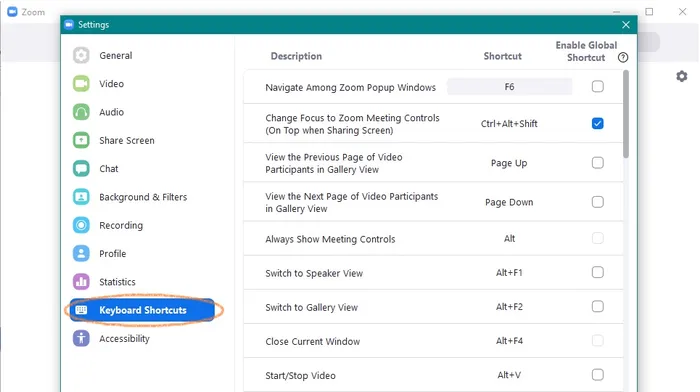Select Background & Filters tab
Image resolution: width=700 pixels, height=392 pixels.
pyautogui.click(x=143, y=197)
